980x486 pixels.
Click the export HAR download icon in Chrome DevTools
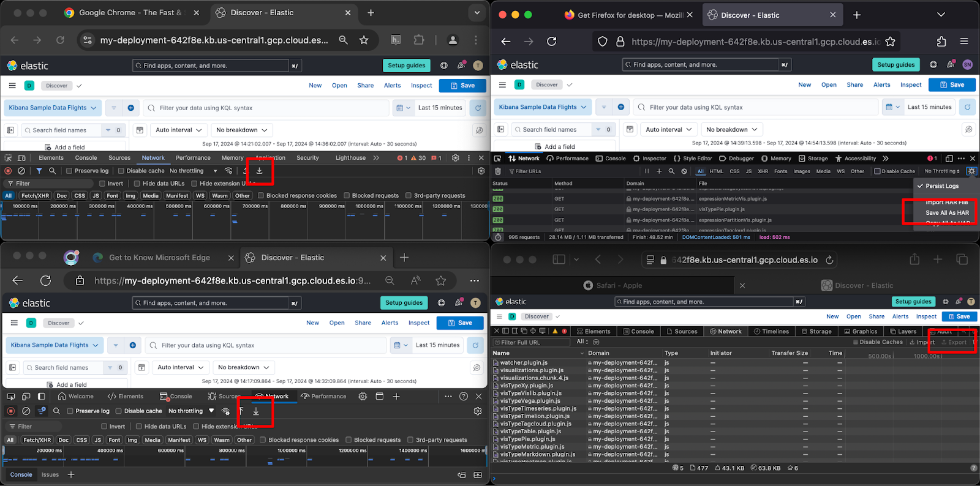point(260,171)
